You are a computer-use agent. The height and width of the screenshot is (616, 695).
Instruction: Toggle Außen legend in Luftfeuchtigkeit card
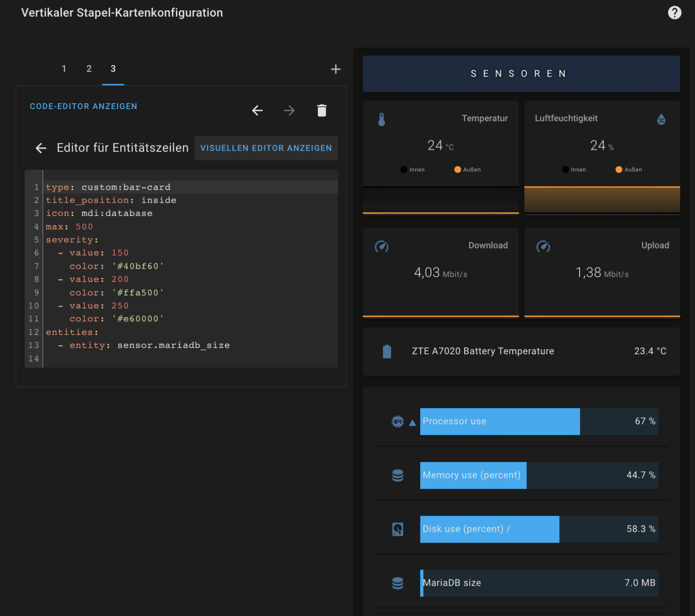click(x=628, y=170)
